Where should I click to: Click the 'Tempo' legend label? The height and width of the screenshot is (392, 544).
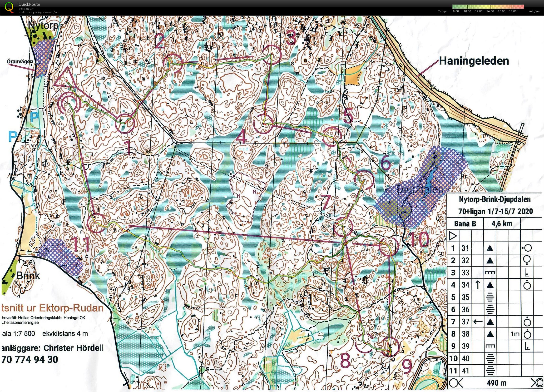pyautogui.click(x=443, y=11)
